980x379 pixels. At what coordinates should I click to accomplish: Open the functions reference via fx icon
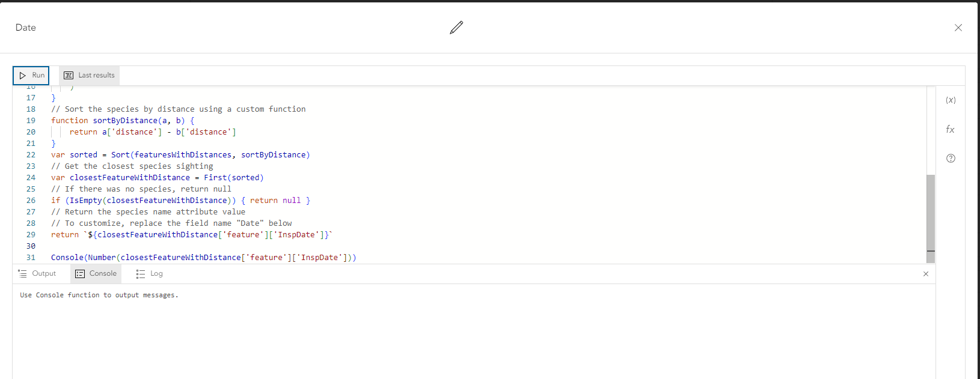(950, 129)
